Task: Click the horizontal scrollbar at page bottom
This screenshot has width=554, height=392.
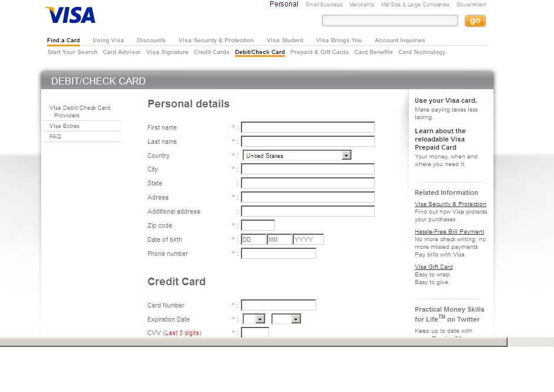Action: 253,342
